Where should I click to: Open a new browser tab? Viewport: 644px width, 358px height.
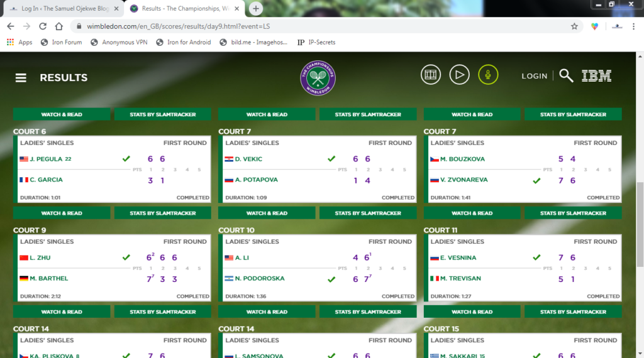[255, 8]
